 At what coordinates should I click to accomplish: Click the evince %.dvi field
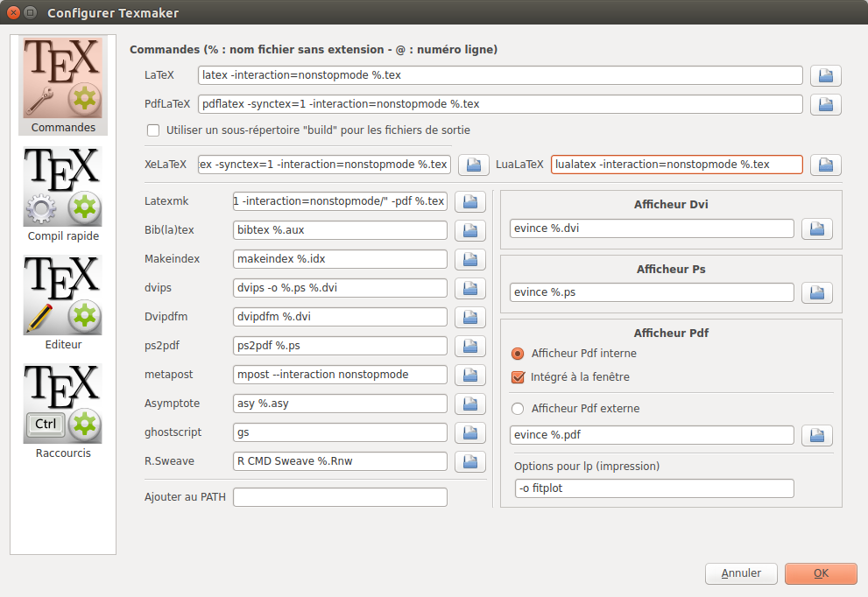(652, 228)
